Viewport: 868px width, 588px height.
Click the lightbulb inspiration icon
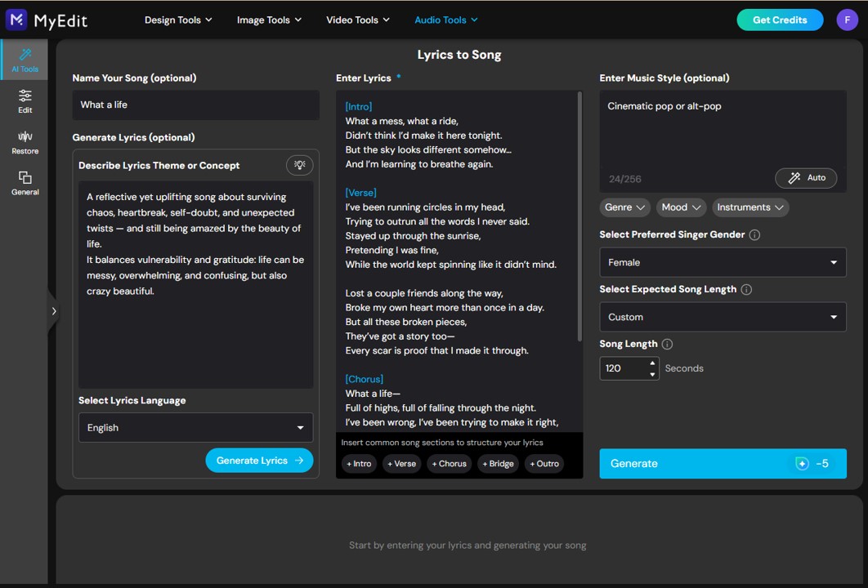click(x=299, y=165)
